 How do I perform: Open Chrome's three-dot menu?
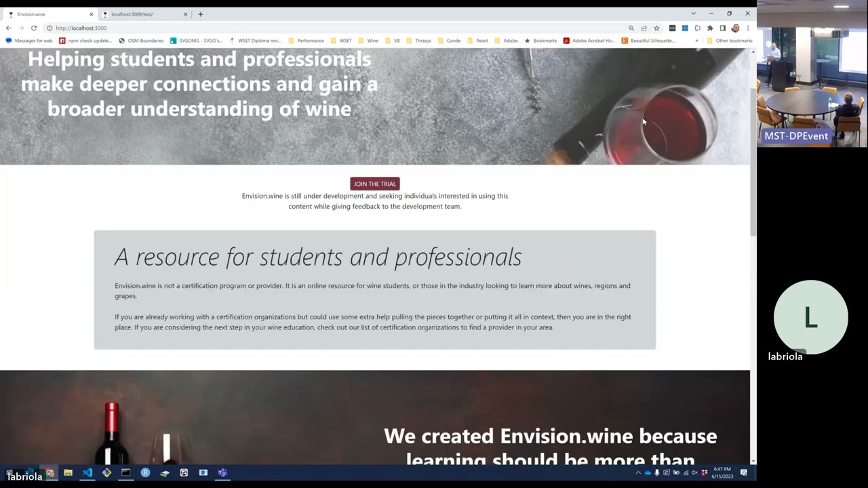click(x=747, y=28)
